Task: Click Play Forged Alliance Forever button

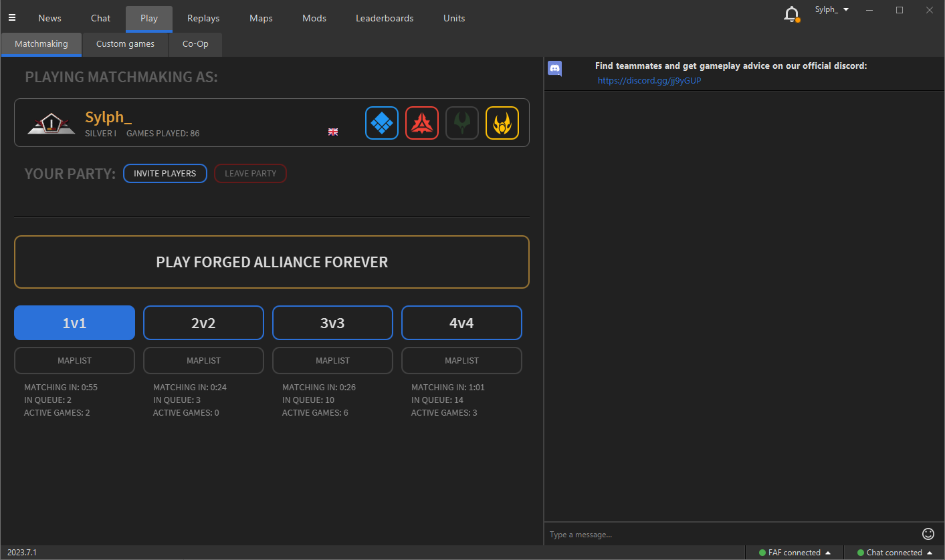Action: point(272,262)
